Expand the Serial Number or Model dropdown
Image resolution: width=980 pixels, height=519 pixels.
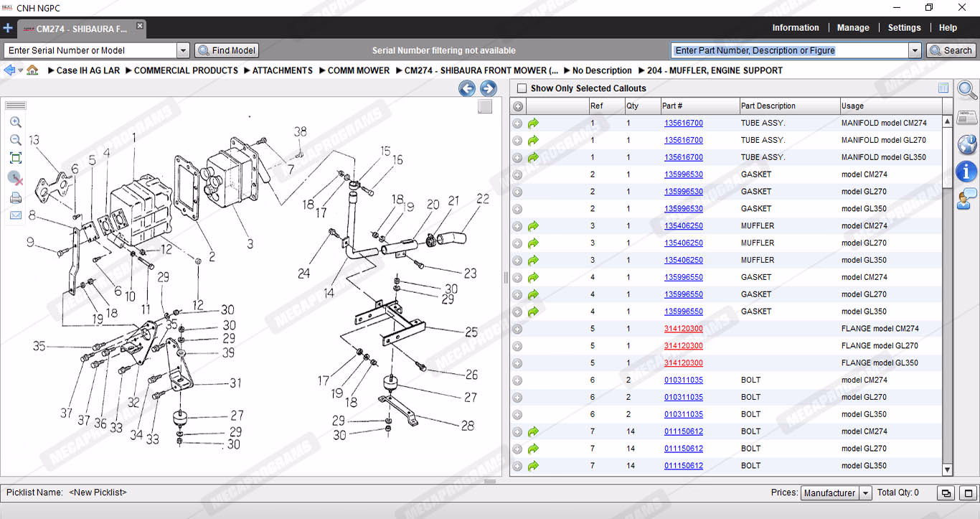[x=182, y=50]
